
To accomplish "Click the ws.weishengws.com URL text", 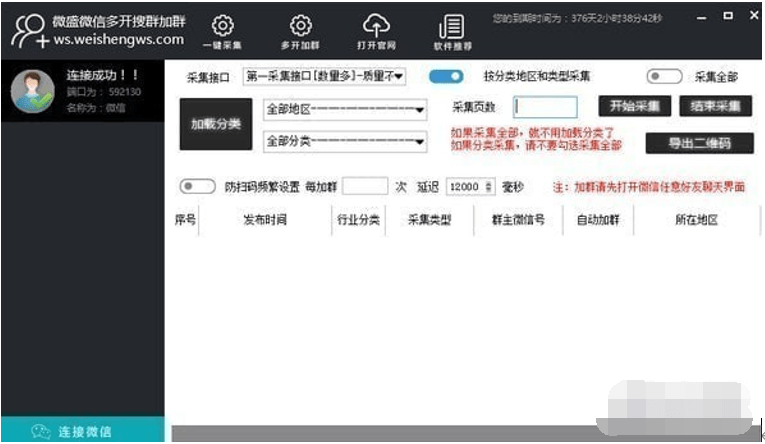I will click(x=119, y=40).
